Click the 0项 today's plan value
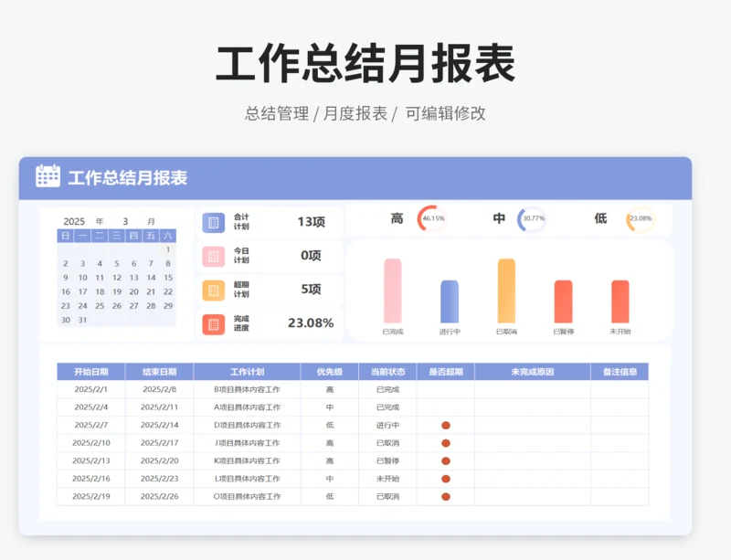The image size is (731, 560). pyautogui.click(x=311, y=256)
